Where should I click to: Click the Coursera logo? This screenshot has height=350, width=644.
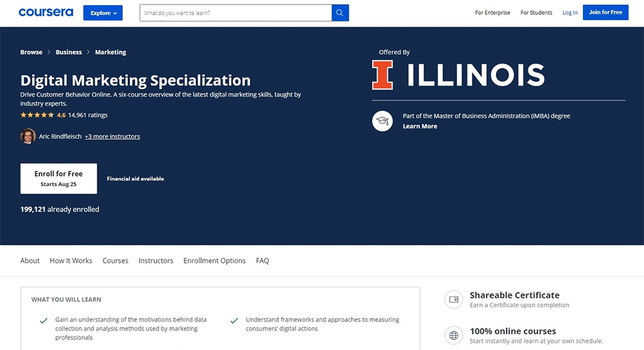point(46,12)
